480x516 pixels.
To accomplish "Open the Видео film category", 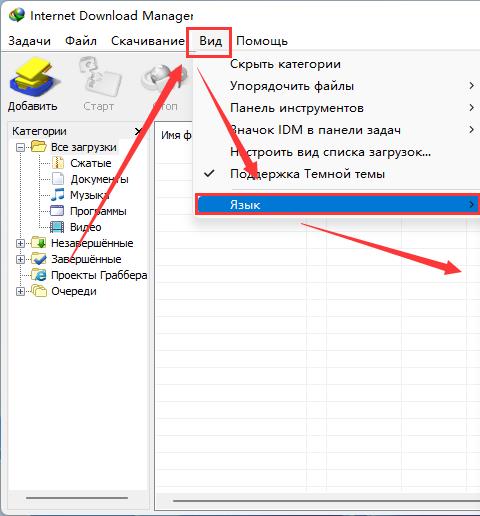I will tap(57, 227).
